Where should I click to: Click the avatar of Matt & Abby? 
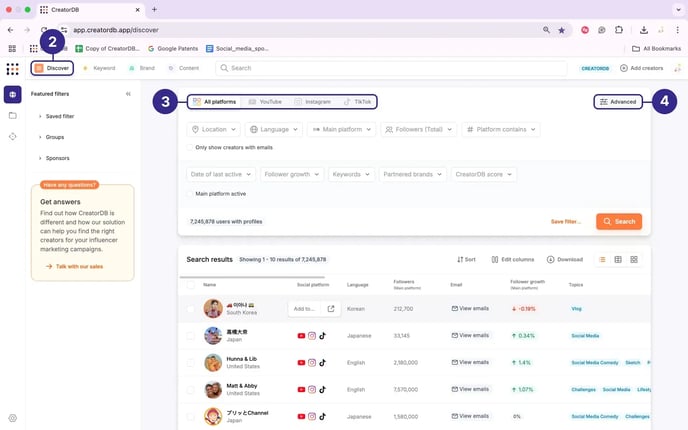(213, 390)
